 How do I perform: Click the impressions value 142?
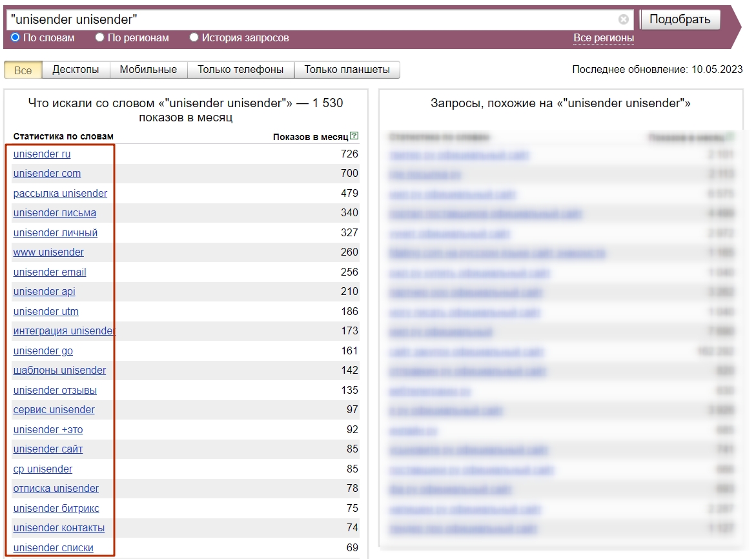pos(349,370)
